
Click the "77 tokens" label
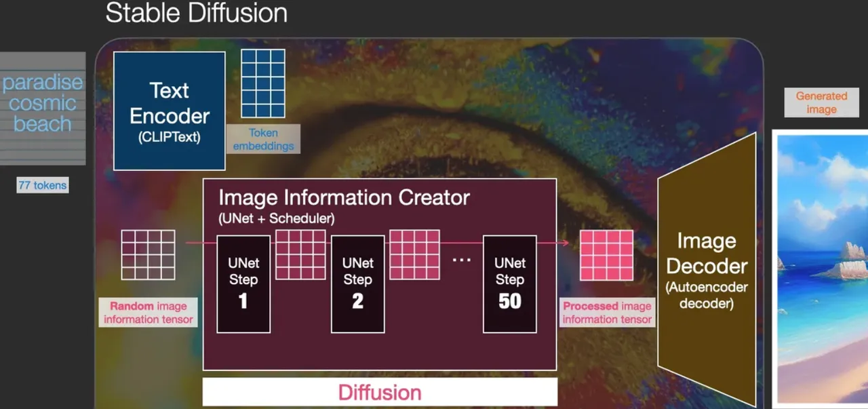[x=43, y=185]
